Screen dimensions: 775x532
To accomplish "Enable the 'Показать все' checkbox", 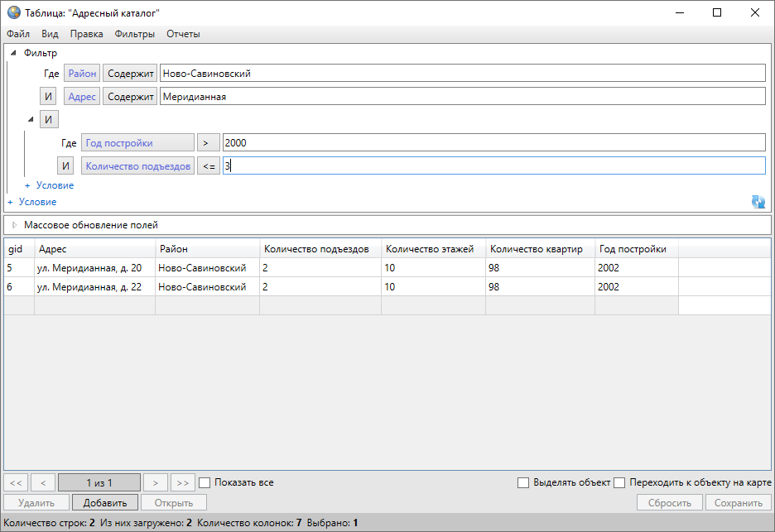I will 205,482.
